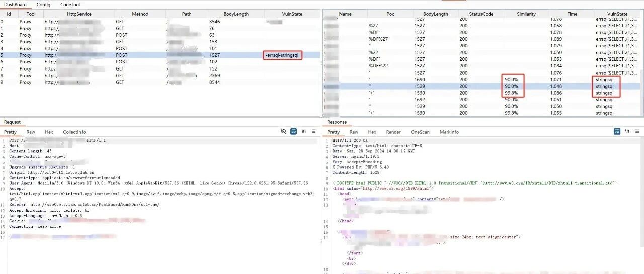Image resolution: width=644 pixels, height=274 pixels.
Task: Click the Referer header line in the request
Action: coord(85,205)
